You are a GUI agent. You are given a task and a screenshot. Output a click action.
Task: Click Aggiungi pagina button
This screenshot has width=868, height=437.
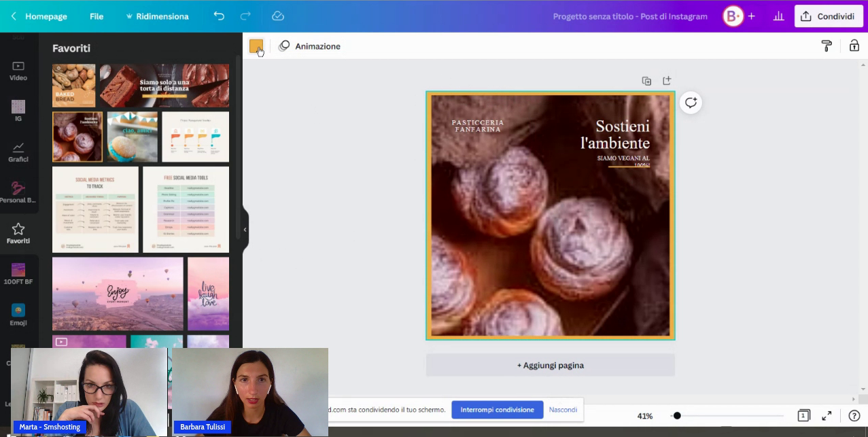click(550, 366)
